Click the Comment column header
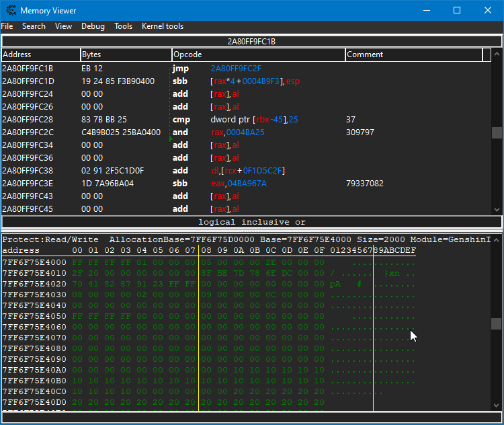 (413, 54)
